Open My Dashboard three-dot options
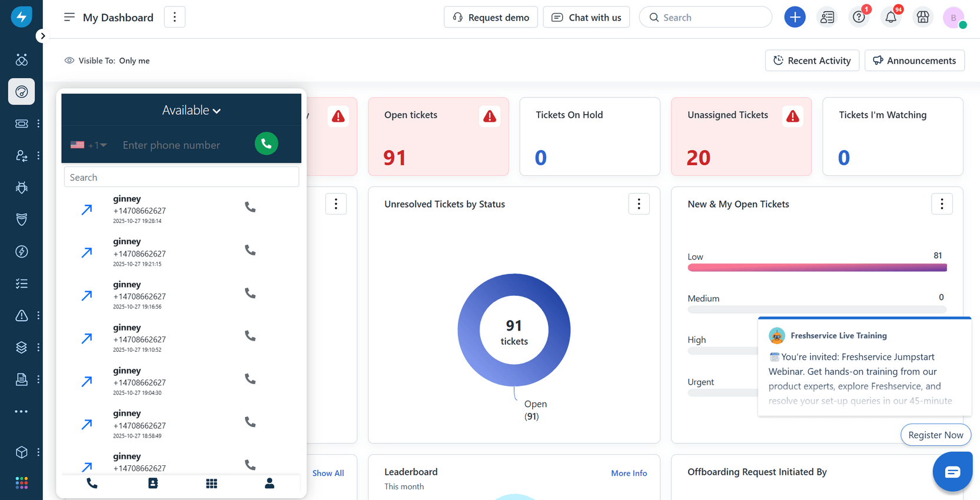This screenshot has height=500, width=980. pyautogui.click(x=175, y=17)
